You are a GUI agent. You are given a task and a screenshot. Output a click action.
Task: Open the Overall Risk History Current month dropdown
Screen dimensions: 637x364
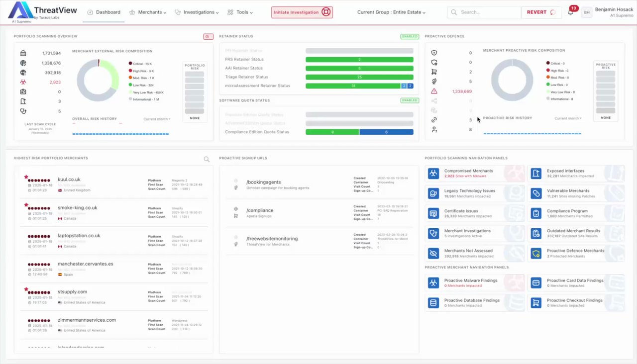tap(157, 119)
